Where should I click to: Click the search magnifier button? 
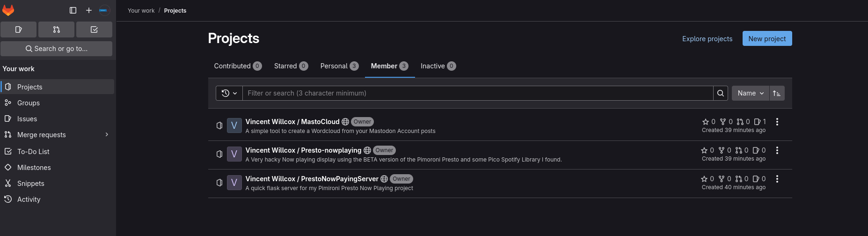721,93
